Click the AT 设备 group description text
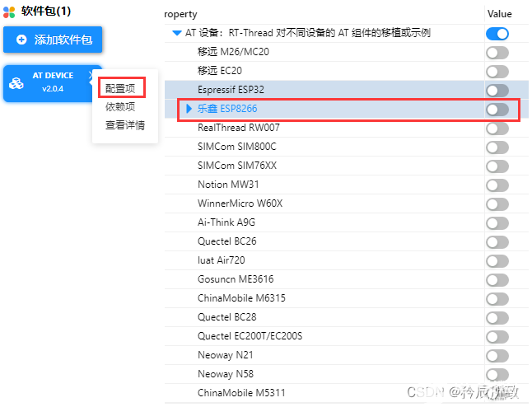Screen dimensions: 532x407 pyautogui.click(x=308, y=33)
